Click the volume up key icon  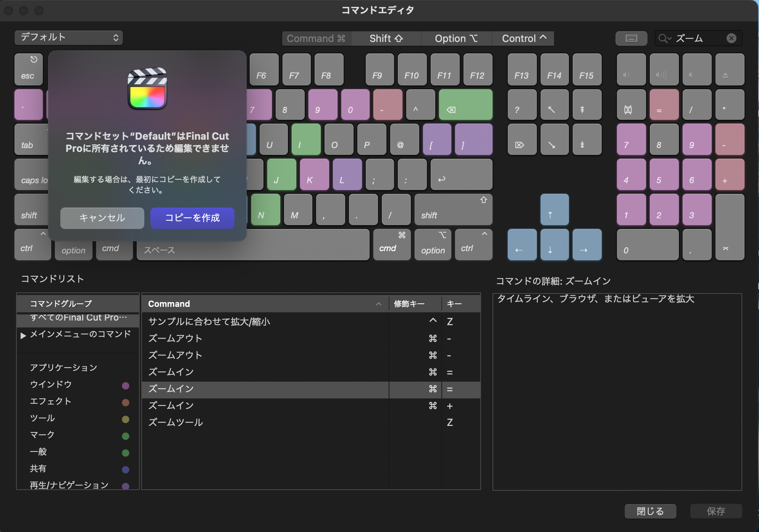(664, 69)
